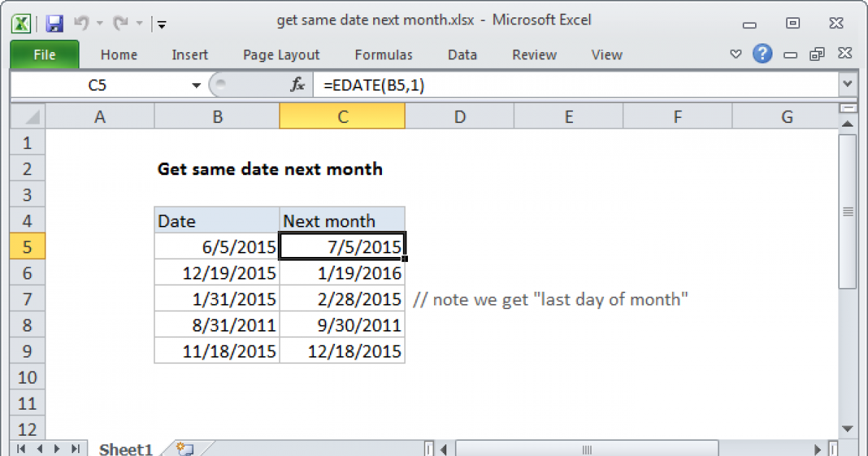Image resolution: width=868 pixels, height=456 pixels.
Task: Collapse the ribbon with the minimize chevron
Action: pyautogui.click(x=736, y=54)
